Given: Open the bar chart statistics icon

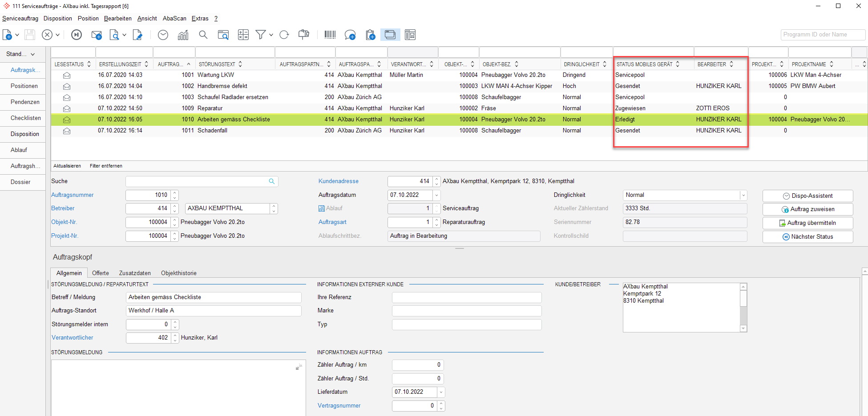Looking at the screenshot, I should coord(183,35).
